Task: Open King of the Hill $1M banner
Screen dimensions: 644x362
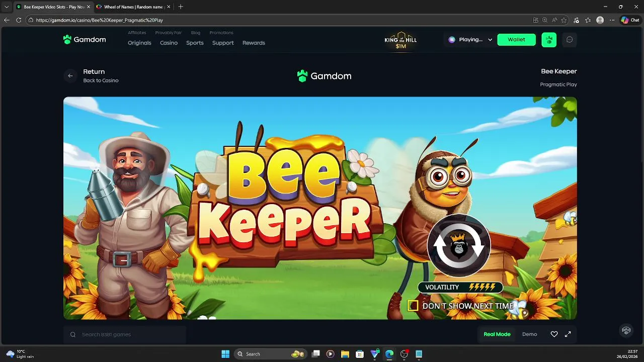Action: 400,40
